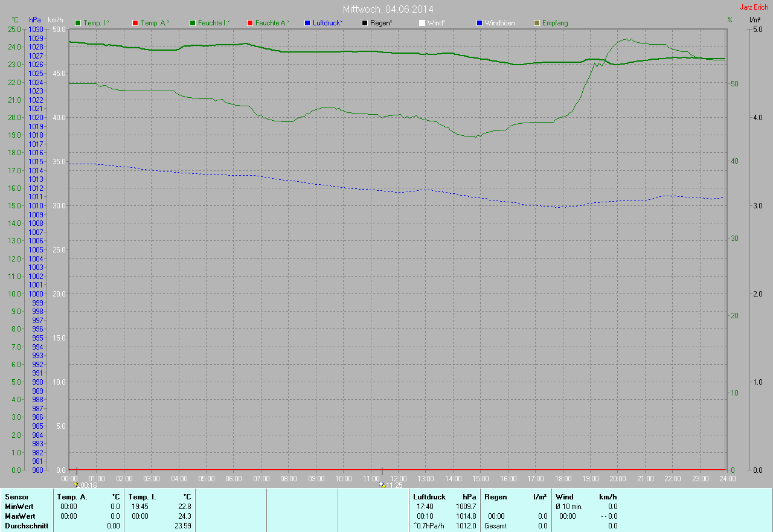Image resolution: width=773 pixels, height=532 pixels.
Task: Select the Feuchte I.* legend label
Action: 214,23
